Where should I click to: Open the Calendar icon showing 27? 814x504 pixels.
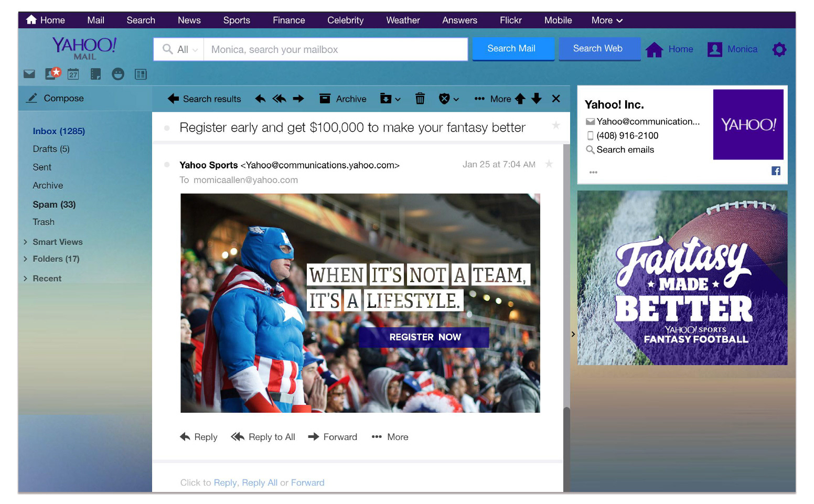tap(73, 74)
